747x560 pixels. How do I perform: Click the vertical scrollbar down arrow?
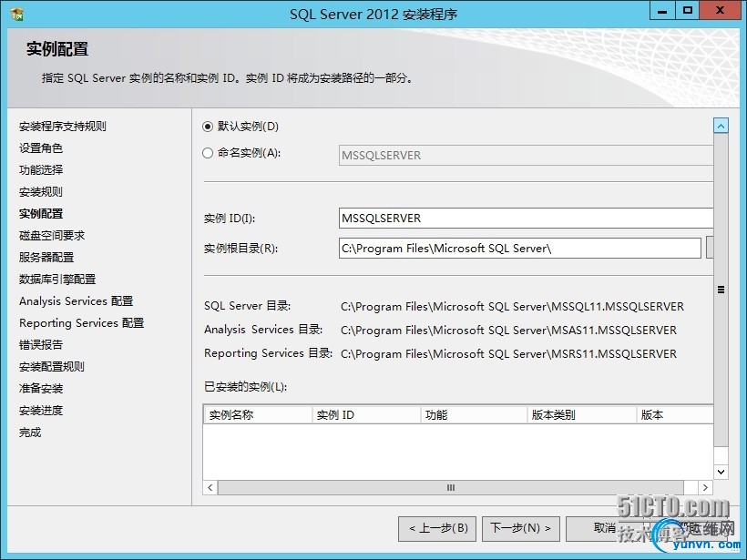pos(721,472)
